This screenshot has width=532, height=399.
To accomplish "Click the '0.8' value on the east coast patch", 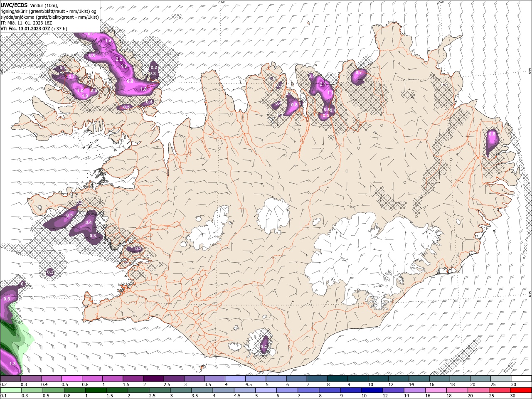I will point(492,134).
